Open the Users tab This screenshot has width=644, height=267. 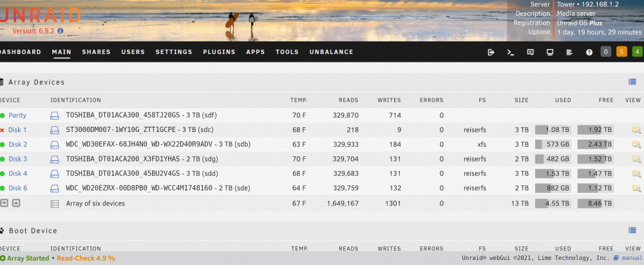coord(133,52)
